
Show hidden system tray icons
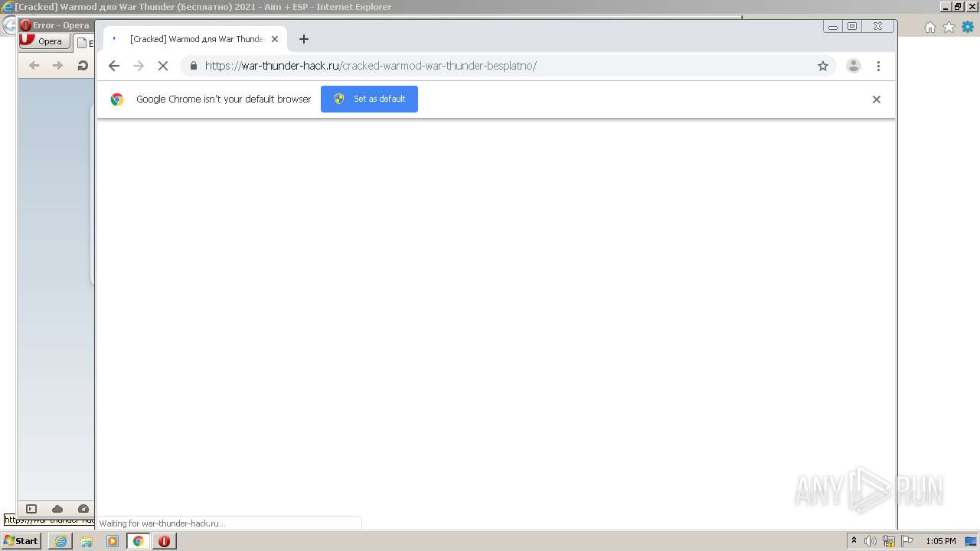coord(854,541)
